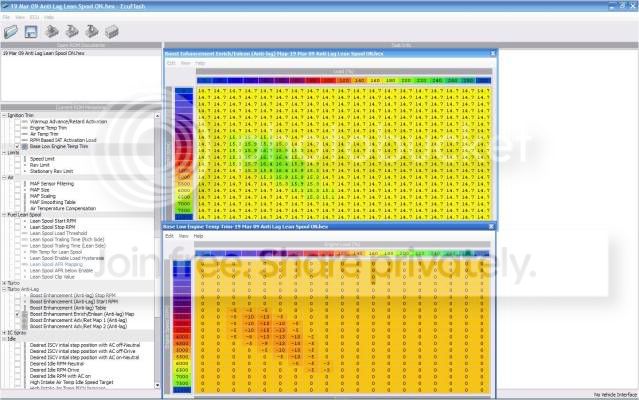Expand the Turbo tree group
The height and width of the screenshot is (400, 639).
click(4, 282)
